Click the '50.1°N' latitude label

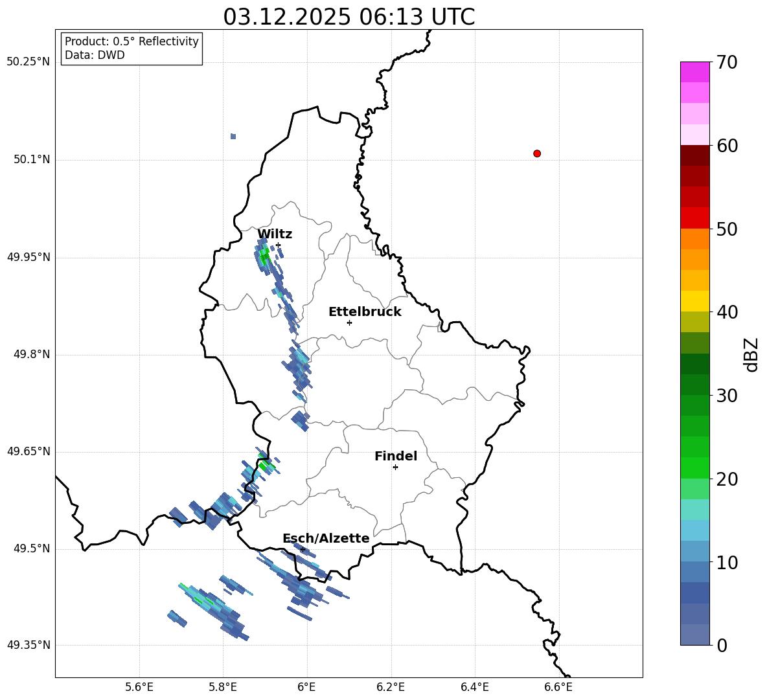32,160
